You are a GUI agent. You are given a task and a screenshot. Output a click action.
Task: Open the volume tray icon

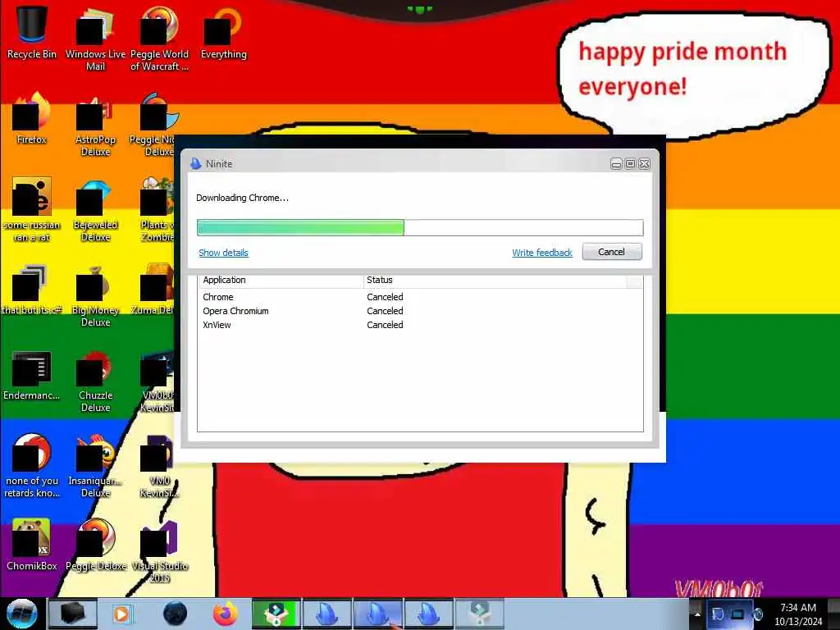757,614
